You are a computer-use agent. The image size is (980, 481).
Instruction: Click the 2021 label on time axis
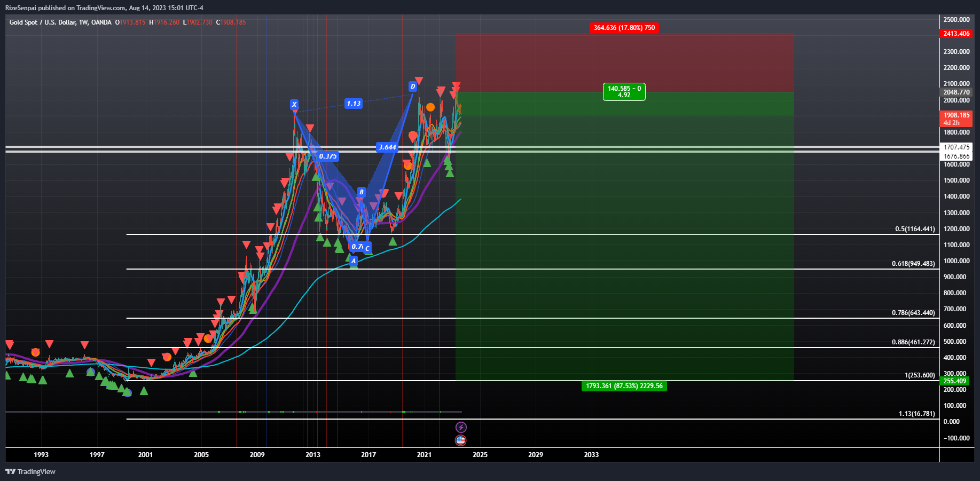pos(424,455)
